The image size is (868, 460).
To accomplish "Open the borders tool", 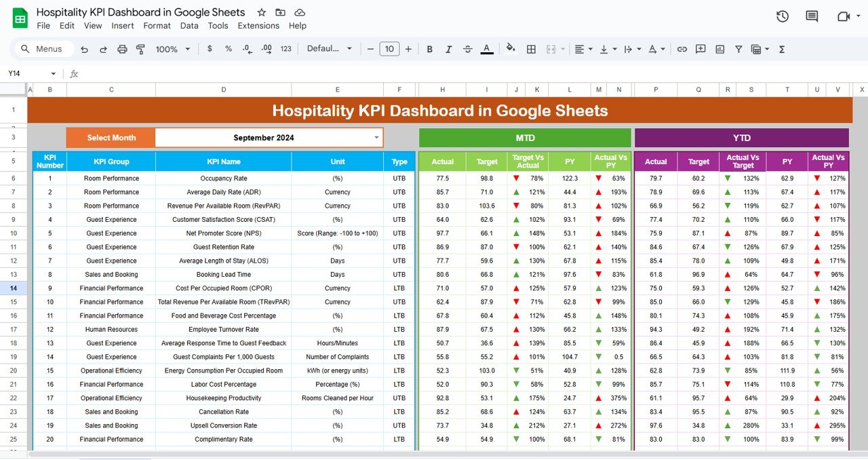I will pos(532,49).
